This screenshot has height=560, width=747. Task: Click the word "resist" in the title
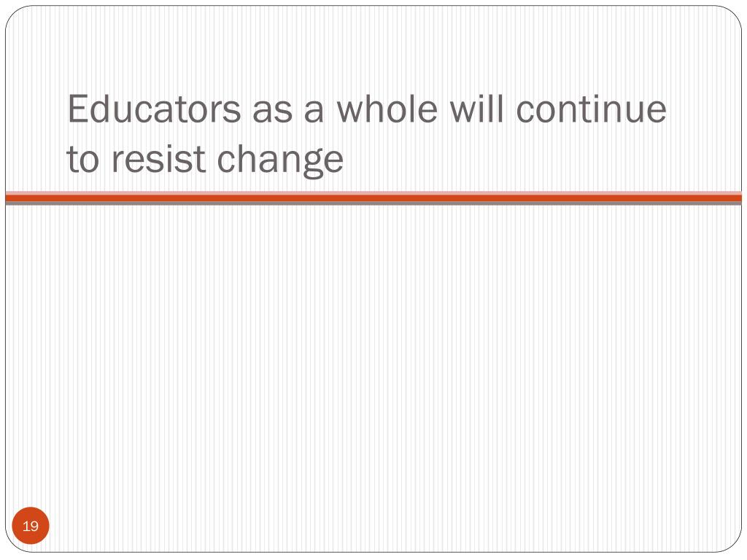tap(158, 158)
